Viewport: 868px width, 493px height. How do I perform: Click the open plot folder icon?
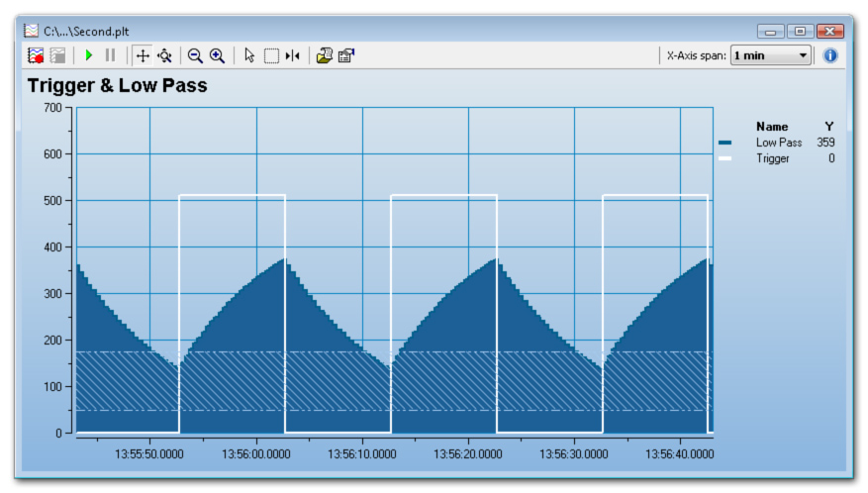(x=325, y=55)
